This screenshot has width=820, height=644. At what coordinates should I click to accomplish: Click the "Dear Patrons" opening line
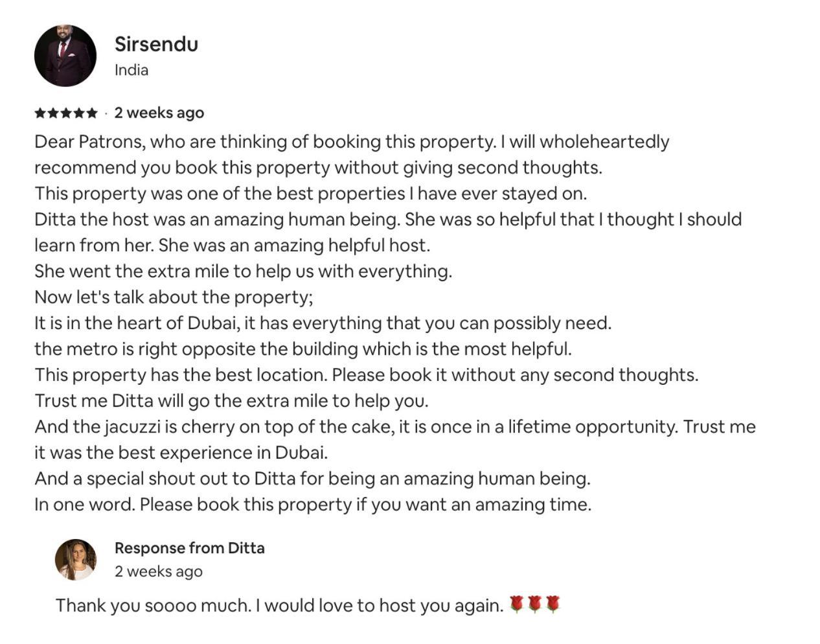pos(352,142)
